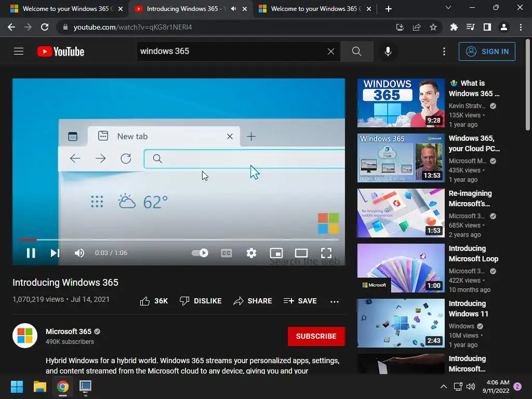Mute the video player volume
This screenshot has width=532, height=399.
(x=79, y=253)
